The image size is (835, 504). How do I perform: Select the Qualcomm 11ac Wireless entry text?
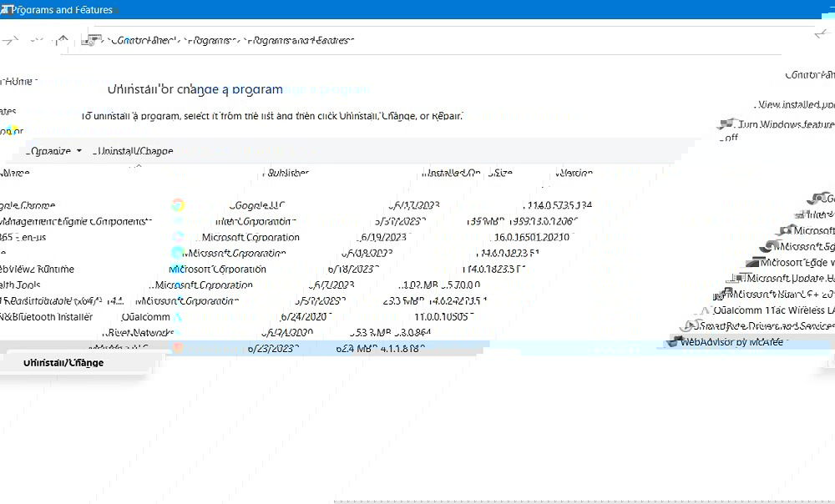[774, 310]
